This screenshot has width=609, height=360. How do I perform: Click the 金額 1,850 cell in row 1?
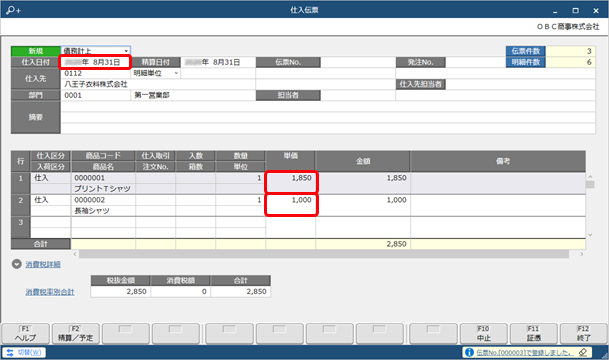point(363,183)
